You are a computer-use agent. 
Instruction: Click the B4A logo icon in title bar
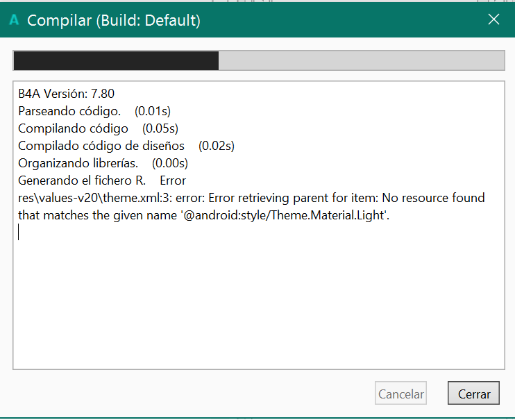pyautogui.click(x=13, y=20)
